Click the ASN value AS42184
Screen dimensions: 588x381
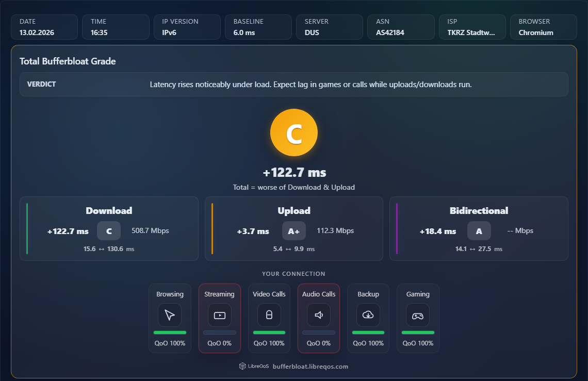click(x=390, y=32)
